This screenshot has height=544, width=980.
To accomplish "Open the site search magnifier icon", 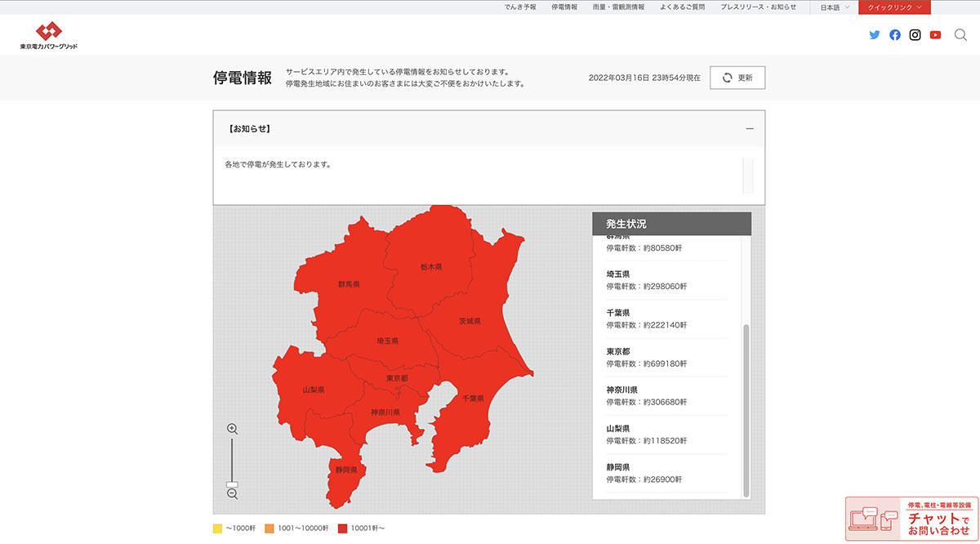I will (x=960, y=35).
